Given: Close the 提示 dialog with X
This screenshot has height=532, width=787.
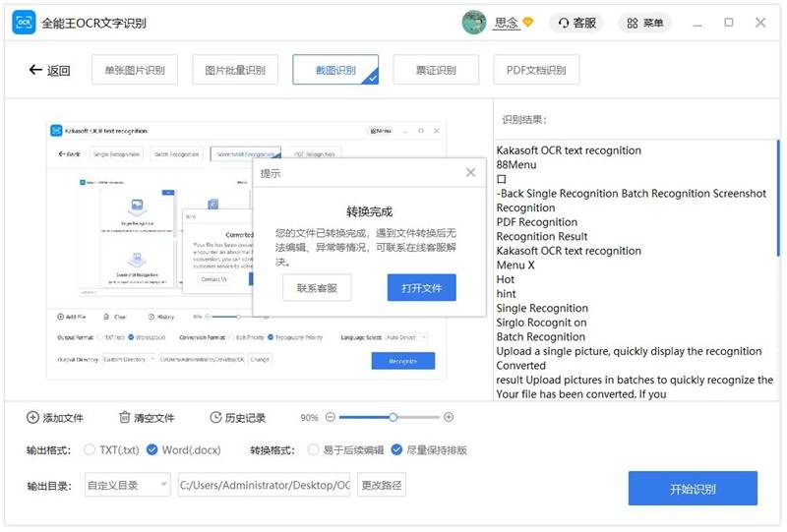Looking at the screenshot, I should 470,173.
